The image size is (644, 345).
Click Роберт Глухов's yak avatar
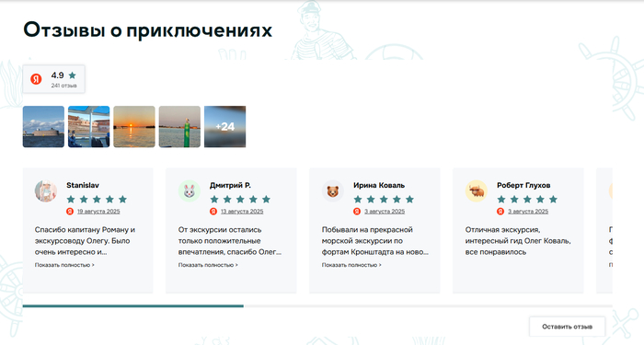click(477, 191)
